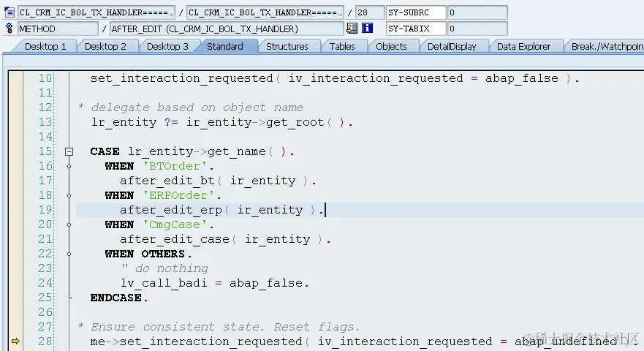The width and height of the screenshot is (644, 351).
Task: Click the fold marker at line 16
Action: [x=69, y=167]
